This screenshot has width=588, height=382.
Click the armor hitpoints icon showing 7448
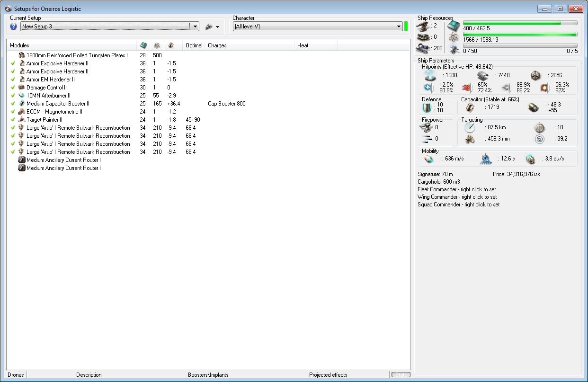483,75
